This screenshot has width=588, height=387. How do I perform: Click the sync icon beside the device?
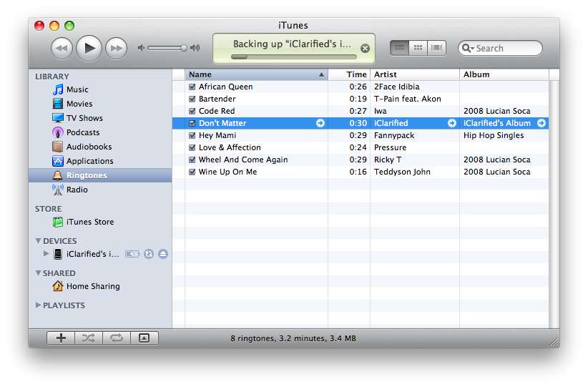click(149, 254)
